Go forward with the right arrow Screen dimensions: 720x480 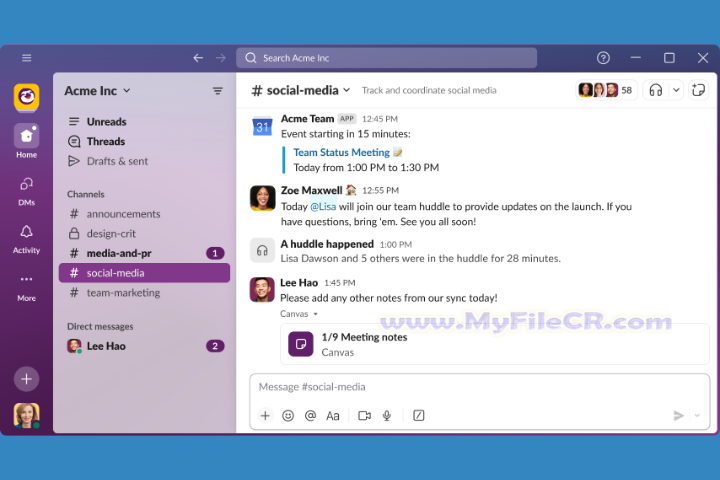221,58
